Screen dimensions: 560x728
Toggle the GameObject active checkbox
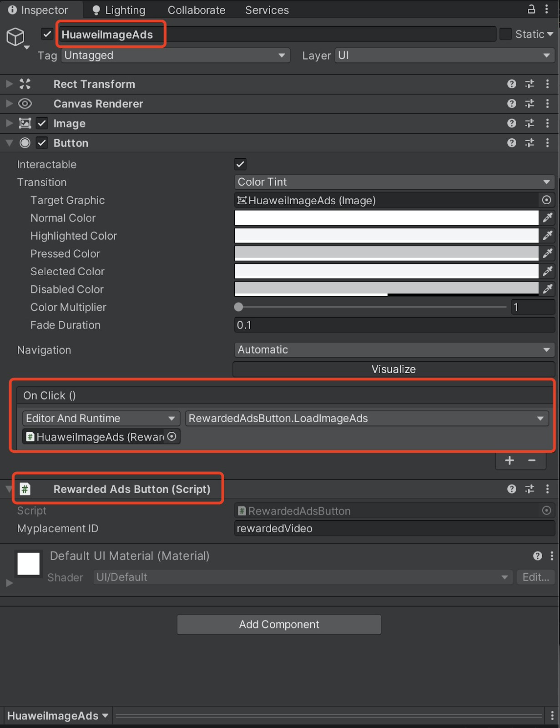point(47,34)
